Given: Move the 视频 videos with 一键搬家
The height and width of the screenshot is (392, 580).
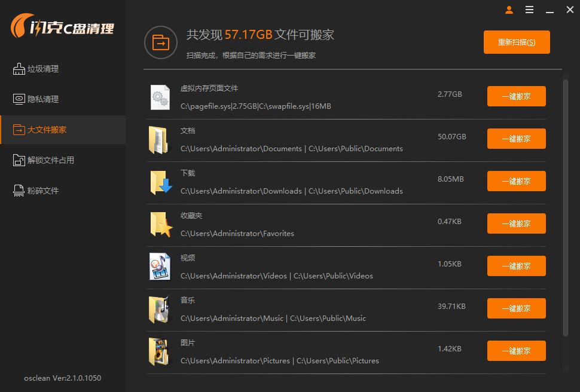Looking at the screenshot, I should click(516, 266).
